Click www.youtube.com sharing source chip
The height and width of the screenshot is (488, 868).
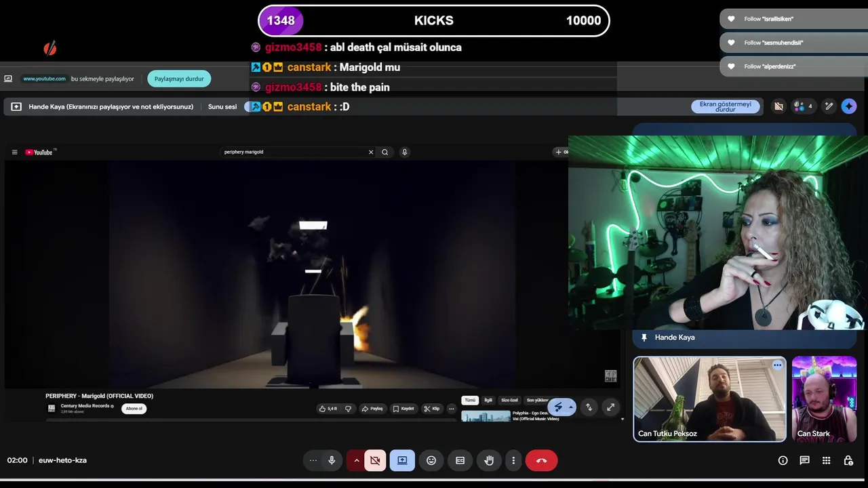coord(45,79)
